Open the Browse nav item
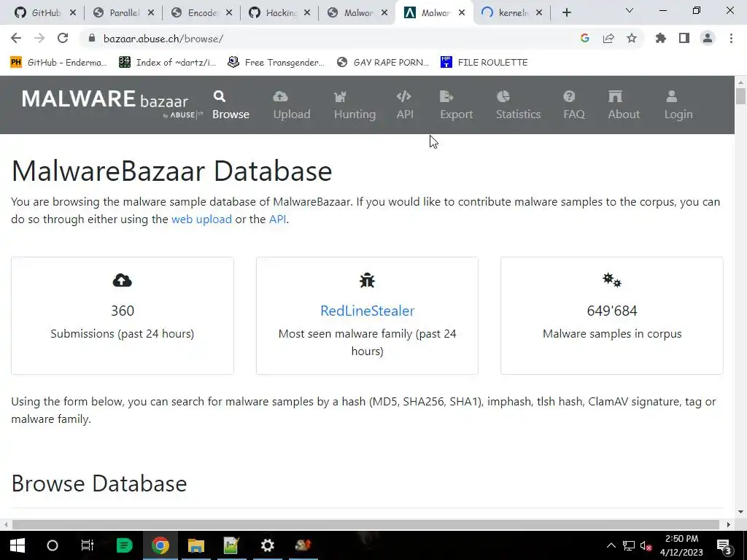Screen dimensions: 747x560 click(x=231, y=105)
